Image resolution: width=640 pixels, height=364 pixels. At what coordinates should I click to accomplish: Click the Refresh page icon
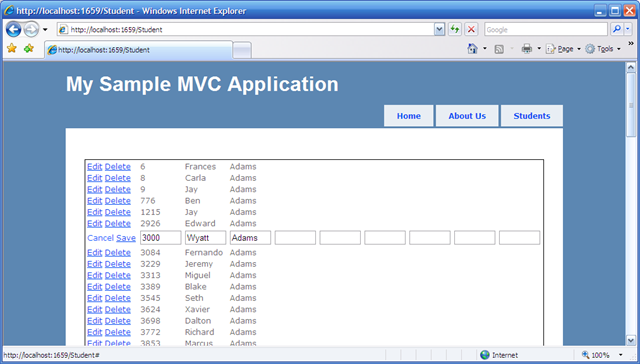pyautogui.click(x=455, y=29)
